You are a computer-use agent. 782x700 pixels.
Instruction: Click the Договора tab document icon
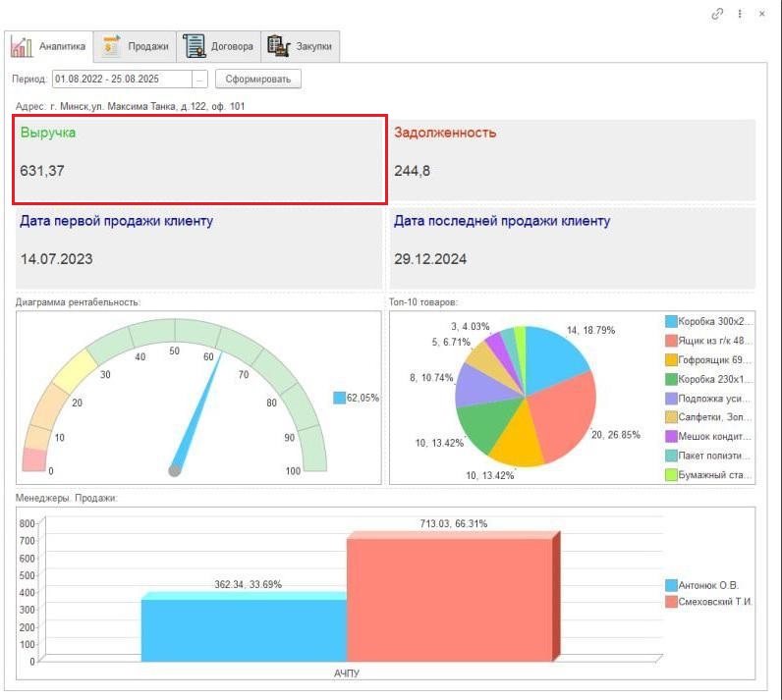[195, 46]
